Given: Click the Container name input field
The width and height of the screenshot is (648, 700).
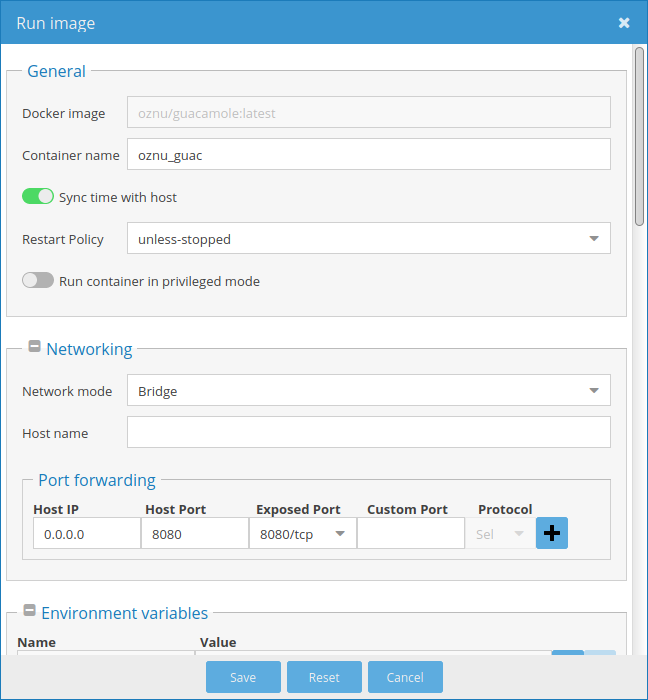Looking at the screenshot, I should click(369, 154).
